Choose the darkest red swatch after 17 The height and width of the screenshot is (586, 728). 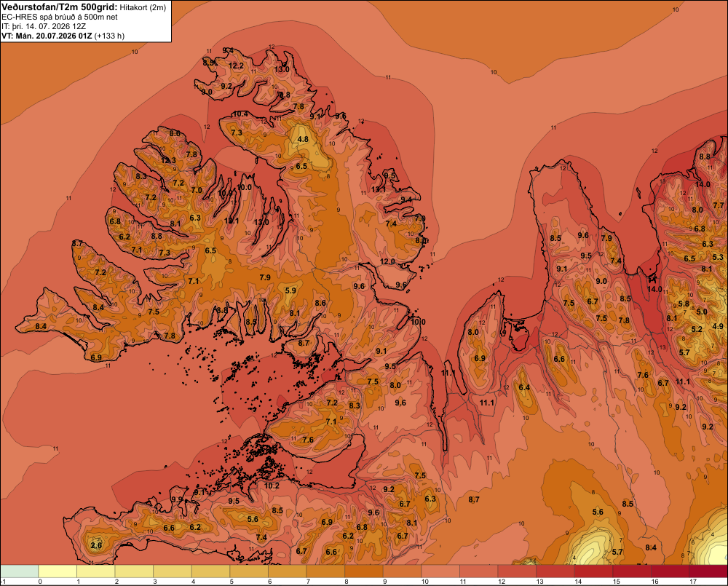coord(708,571)
